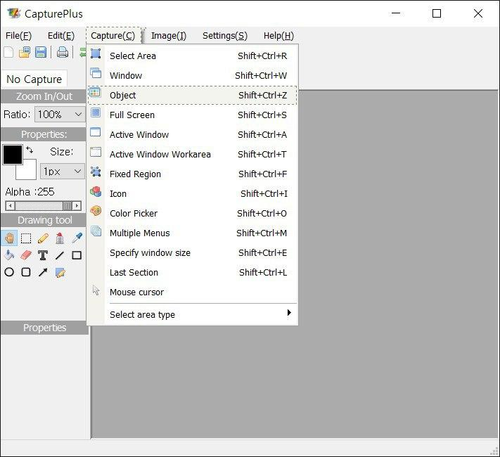Open the Settings menu

(225, 36)
